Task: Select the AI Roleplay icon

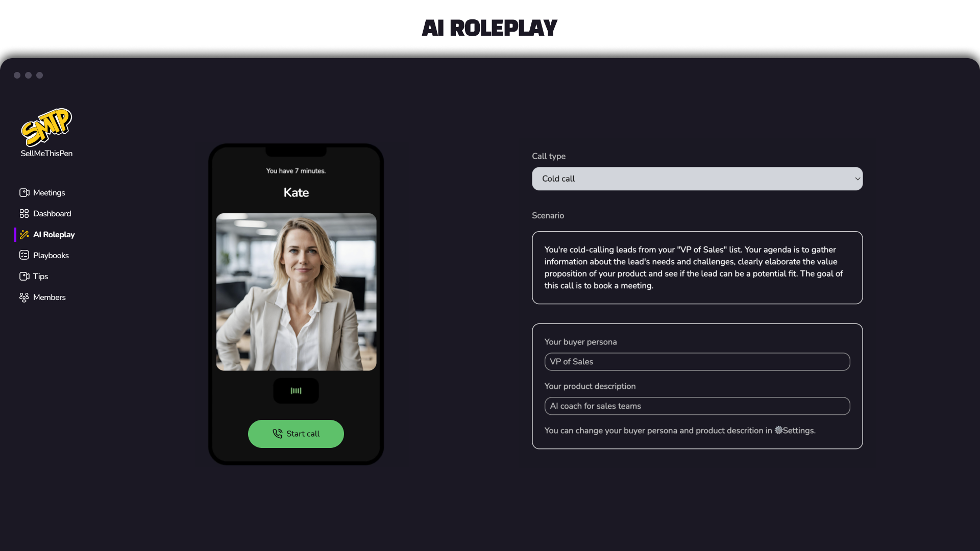Action: coord(24,234)
